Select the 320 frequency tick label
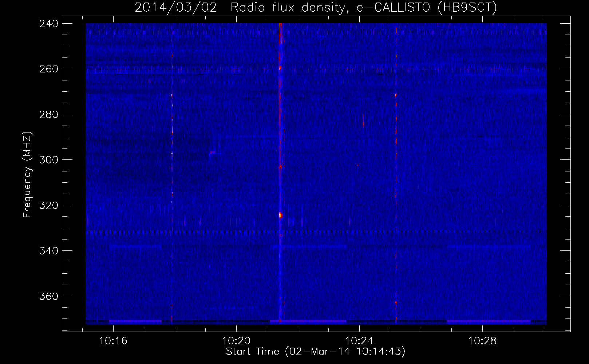Screen dimensions: 589x364 pos(49,205)
